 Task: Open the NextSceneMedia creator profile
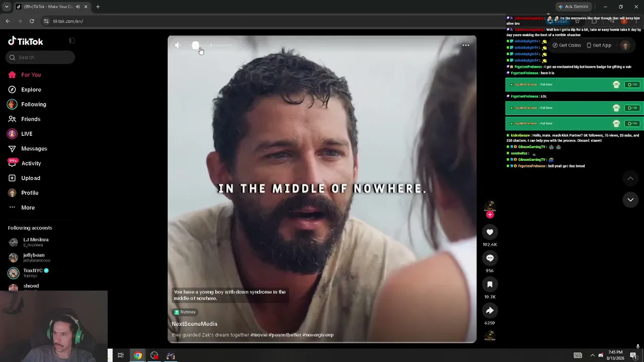pos(195,324)
